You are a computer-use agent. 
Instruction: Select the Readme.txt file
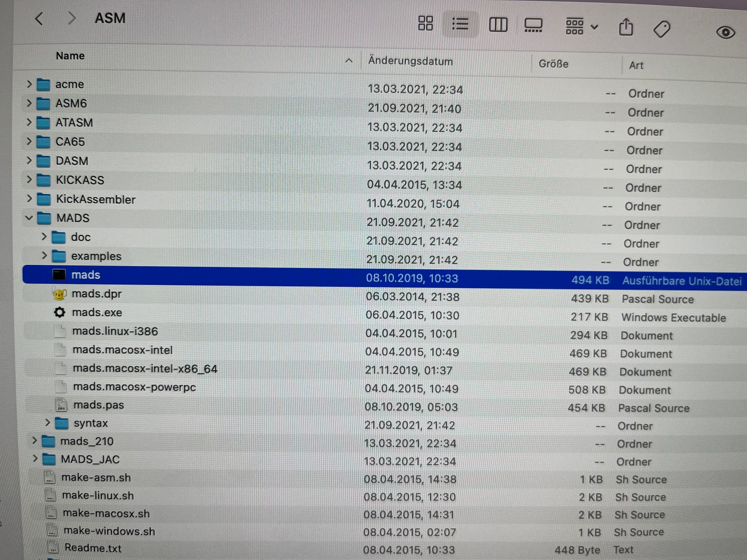click(x=93, y=548)
